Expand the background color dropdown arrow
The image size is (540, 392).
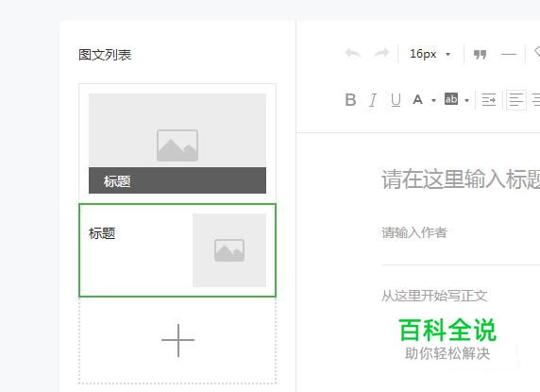point(466,100)
